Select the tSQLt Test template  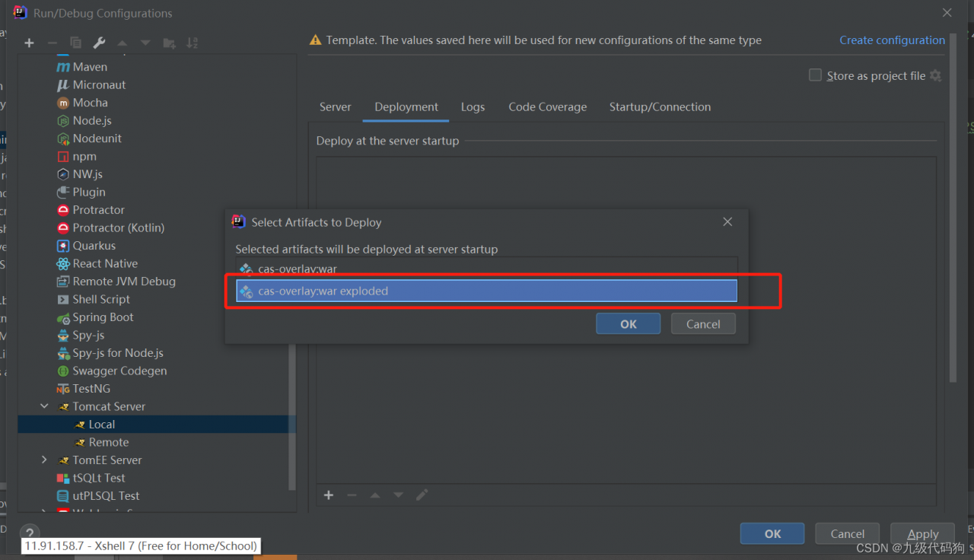pyautogui.click(x=99, y=478)
